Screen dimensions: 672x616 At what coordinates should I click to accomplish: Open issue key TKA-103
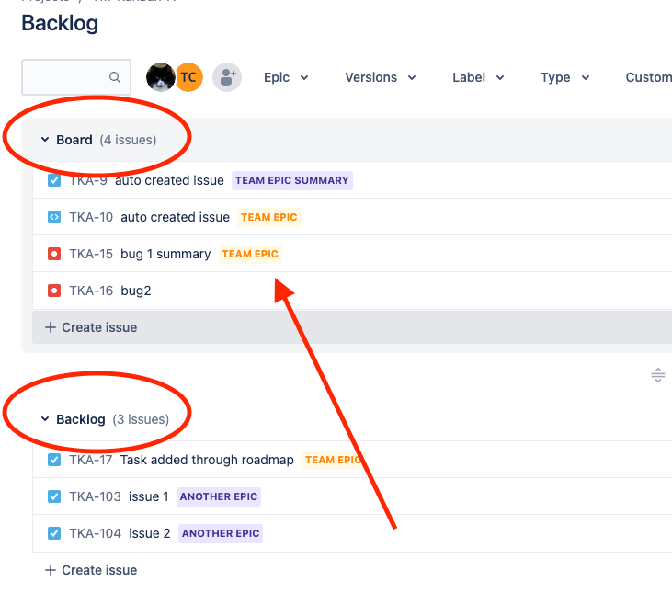click(x=95, y=496)
